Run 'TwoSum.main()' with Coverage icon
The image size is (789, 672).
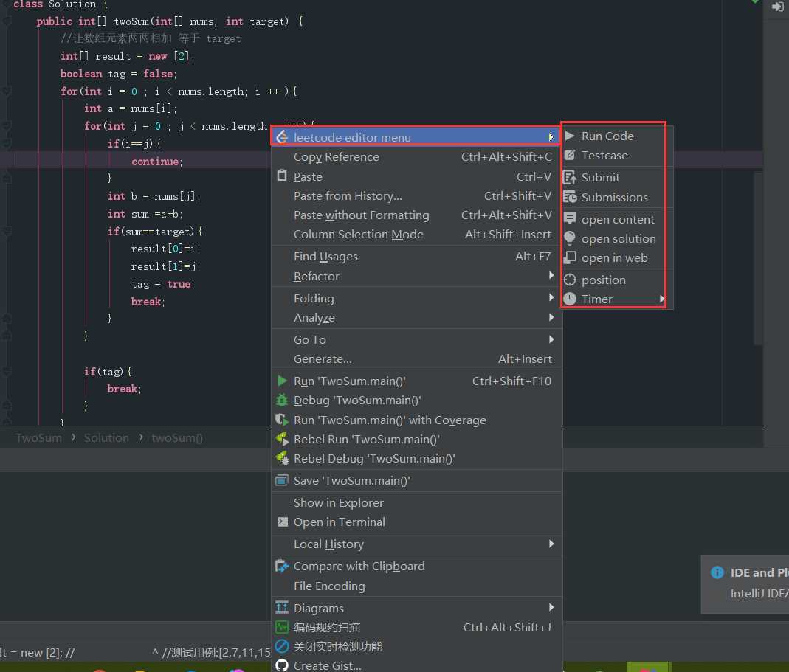282,420
